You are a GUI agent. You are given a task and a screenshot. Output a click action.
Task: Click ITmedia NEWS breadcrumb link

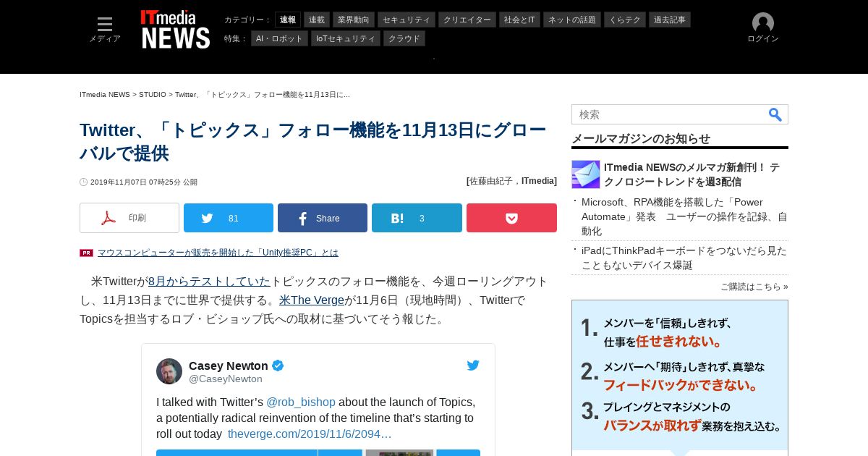(x=105, y=95)
